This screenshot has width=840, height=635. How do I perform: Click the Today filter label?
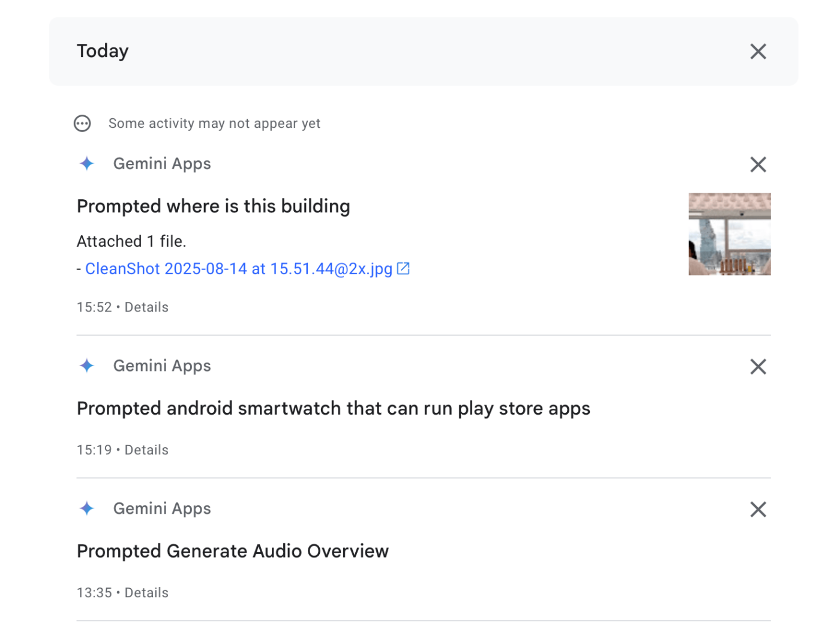(102, 51)
